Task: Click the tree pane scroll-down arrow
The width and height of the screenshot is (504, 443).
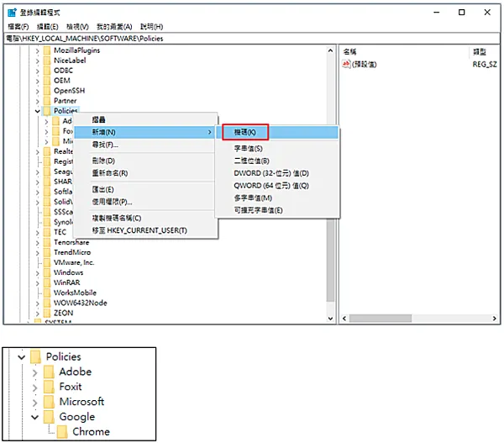Action: click(x=330, y=319)
